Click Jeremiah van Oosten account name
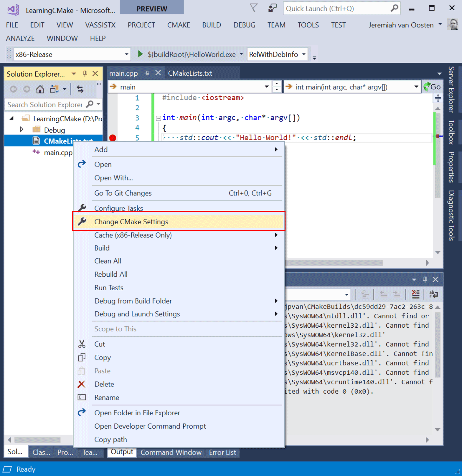Viewport: 462px width, 476px height. tap(401, 25)
